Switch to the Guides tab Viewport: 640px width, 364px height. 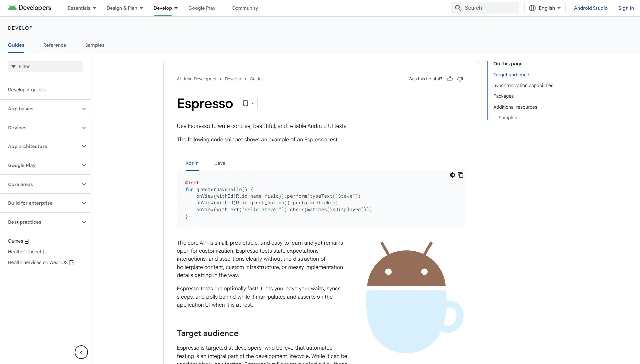click(x=16, y=45)
